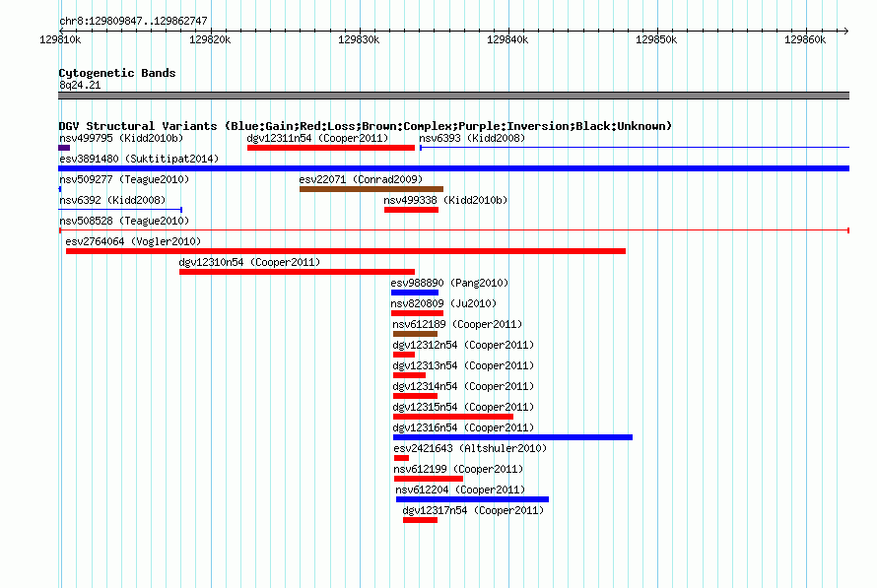Image resolution: width=877 pixels, height=588 pixels.
Task: Click the DGV Structural Variants track title
Action: click(x=366, y=126)
